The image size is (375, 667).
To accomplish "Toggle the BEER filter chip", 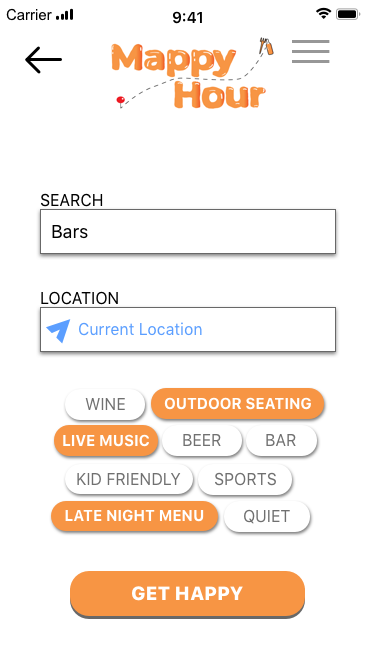I will [x=202, y=441].
